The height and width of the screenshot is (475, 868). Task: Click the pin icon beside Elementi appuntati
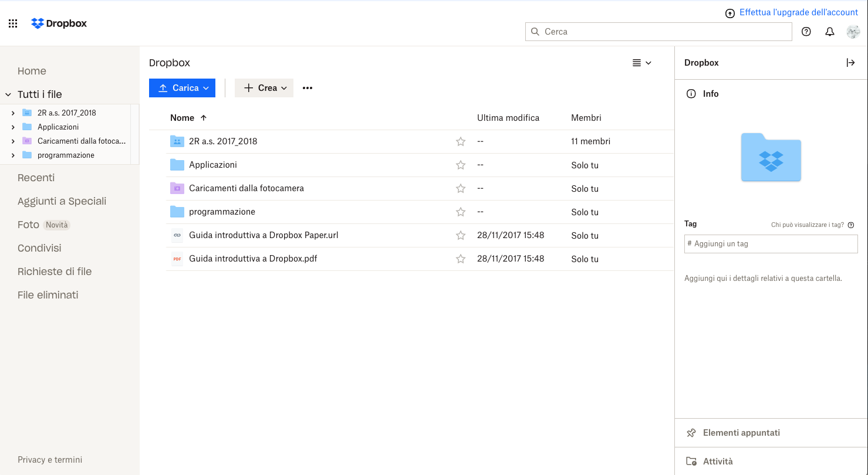(x=691, y=433)
